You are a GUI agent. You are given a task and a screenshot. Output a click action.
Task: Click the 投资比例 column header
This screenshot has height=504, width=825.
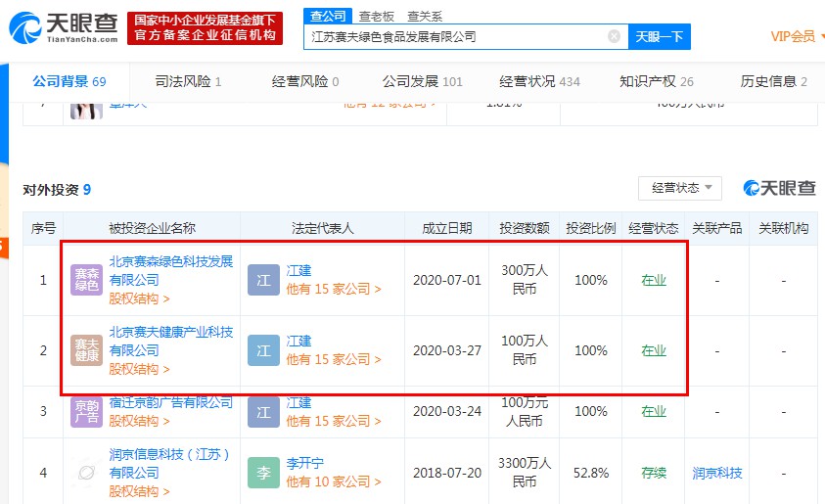pos(591,228)
